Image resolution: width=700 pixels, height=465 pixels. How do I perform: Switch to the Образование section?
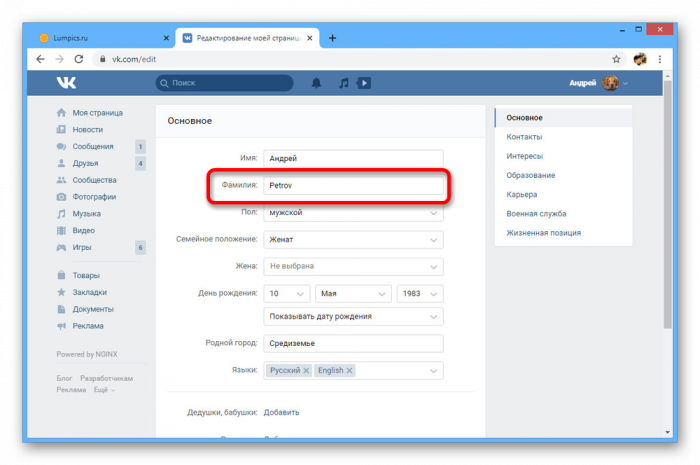(530, 175)
